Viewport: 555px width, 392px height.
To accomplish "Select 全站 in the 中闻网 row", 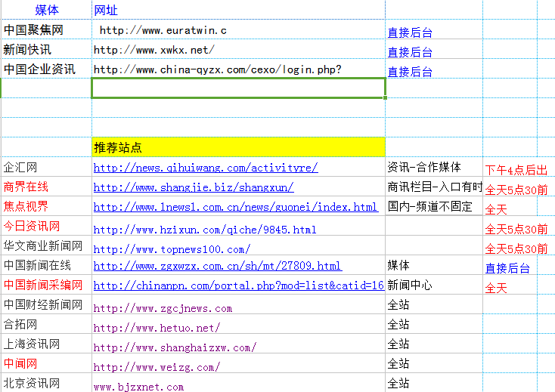I will tap(434, 363).
